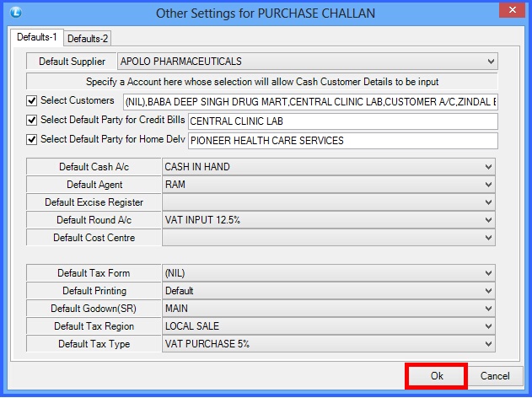This screenshot has width=532, height=398.
Task: Open the Default Tax Form dropdown
Action: pos(329,273)
